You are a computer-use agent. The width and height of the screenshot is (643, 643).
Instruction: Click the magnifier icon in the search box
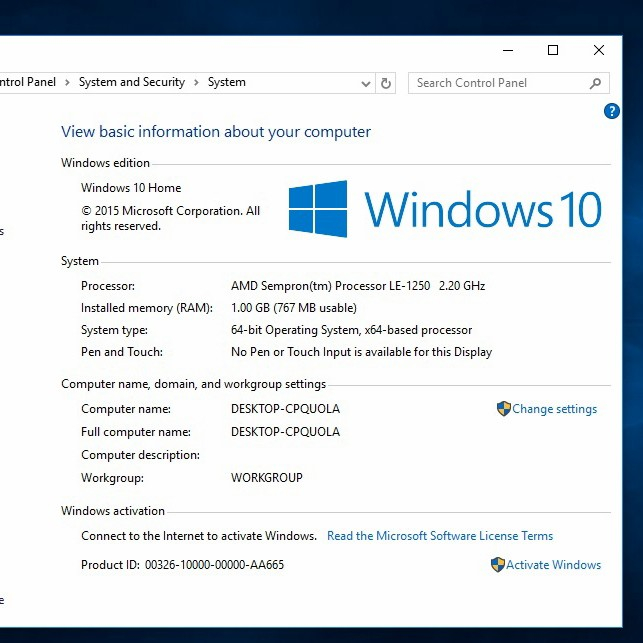point(595,83)
